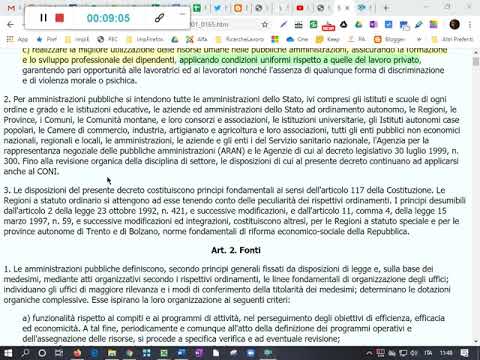
Task: Click highlighted text 'applicando condizioni uniformi'
Action: pos(235,60)
